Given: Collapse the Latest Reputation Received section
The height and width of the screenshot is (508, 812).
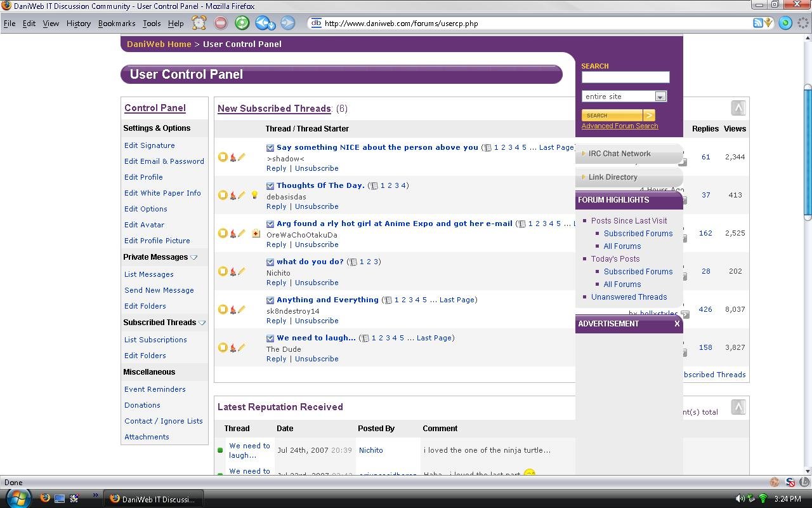Looking at the screenshot, I should click(738, 407).
